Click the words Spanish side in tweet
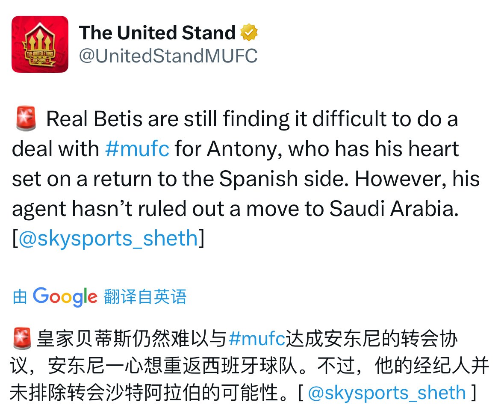Image resolution: width=504 pixels, height=420 pixels. tap(284, 179)
